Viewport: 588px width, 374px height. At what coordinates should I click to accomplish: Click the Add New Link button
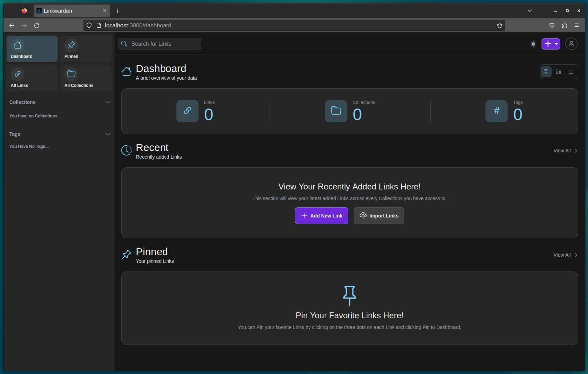pos(321,215)
